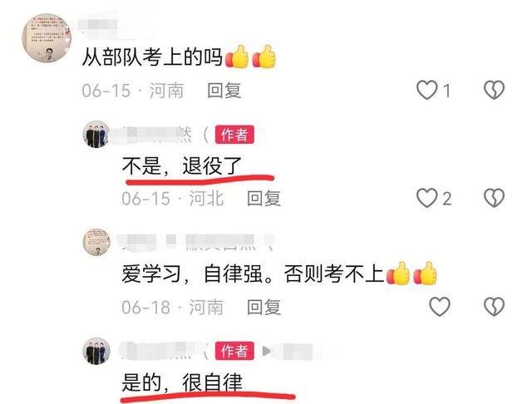Open avatar of the 爱学习 commenter
532x404 pixels.
pos(96,242)
